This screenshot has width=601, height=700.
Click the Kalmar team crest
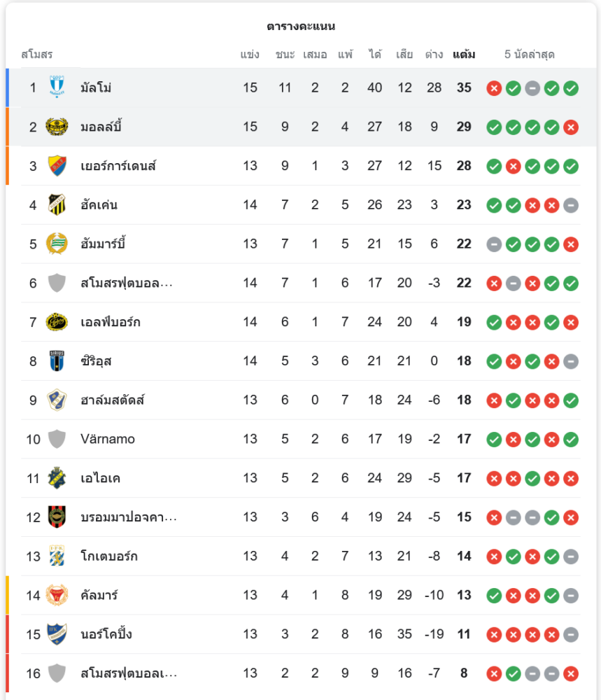tap(57, 595)
